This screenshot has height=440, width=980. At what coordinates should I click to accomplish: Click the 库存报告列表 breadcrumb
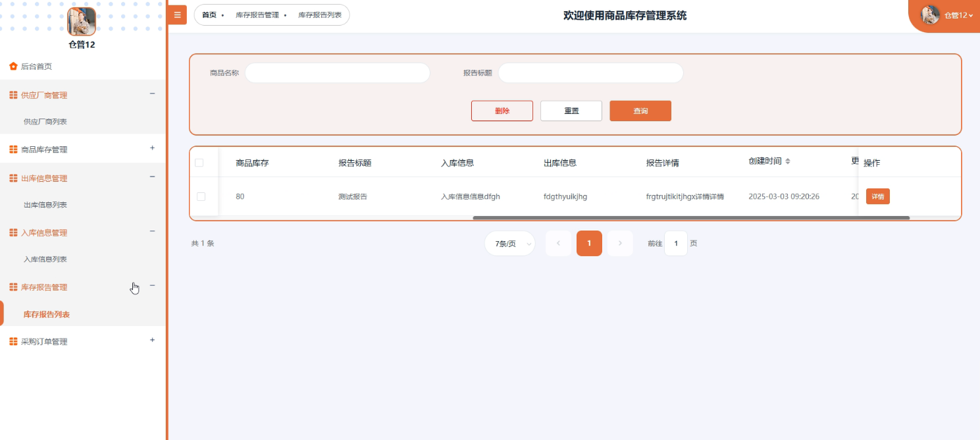point(320,14)
